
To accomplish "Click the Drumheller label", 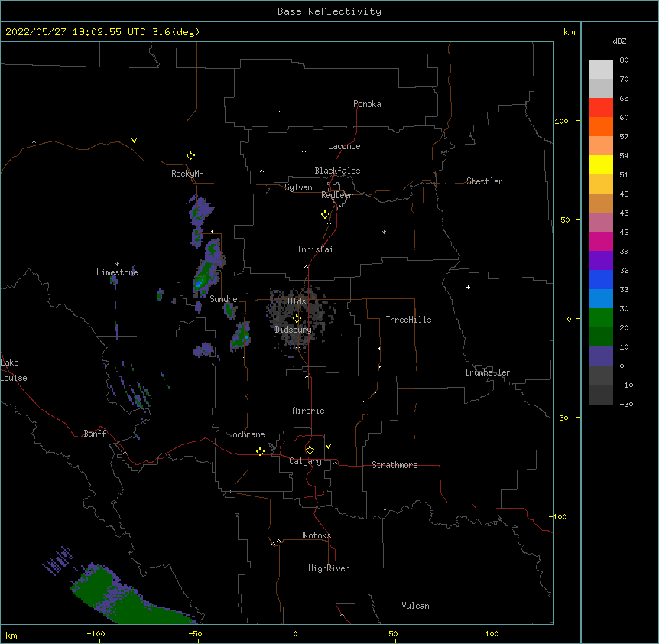I will tap(488, 372).
